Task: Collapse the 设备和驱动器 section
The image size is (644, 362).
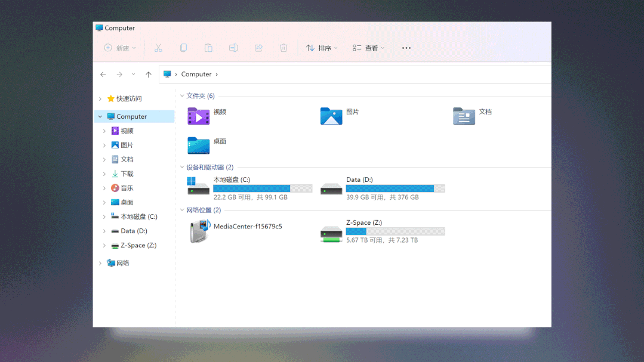Action: [x=183, y=168]
